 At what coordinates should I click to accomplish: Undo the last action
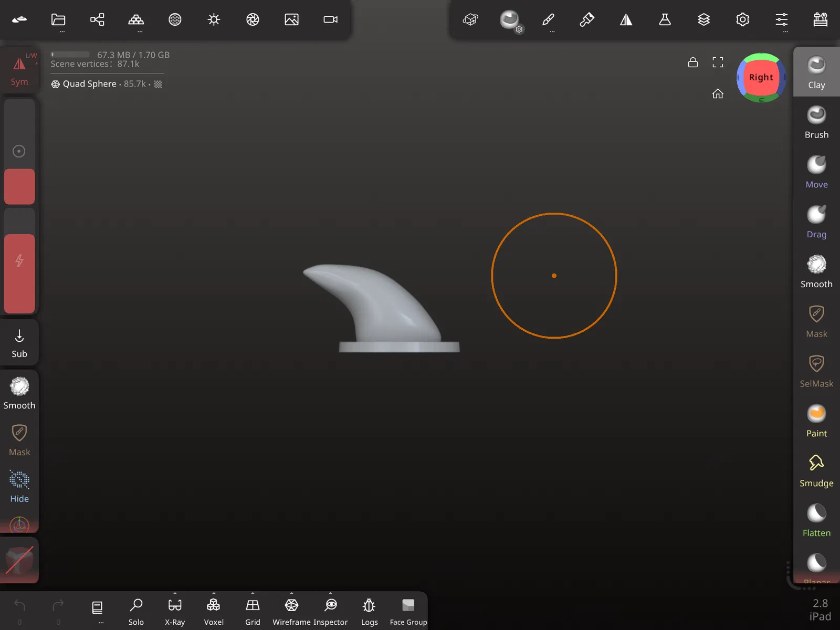(19, 611)
